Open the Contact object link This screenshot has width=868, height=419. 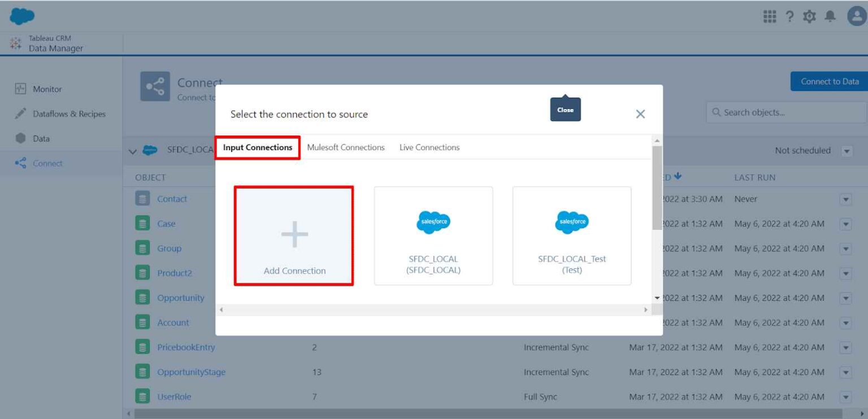coord(172,199)
